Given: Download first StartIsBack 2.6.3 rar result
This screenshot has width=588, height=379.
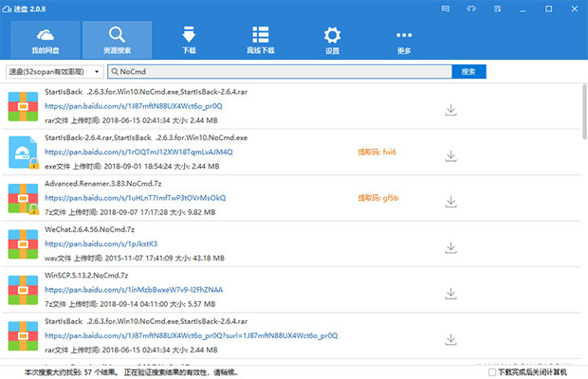Looking at the screenshot, I should click(x=450, y=110).
